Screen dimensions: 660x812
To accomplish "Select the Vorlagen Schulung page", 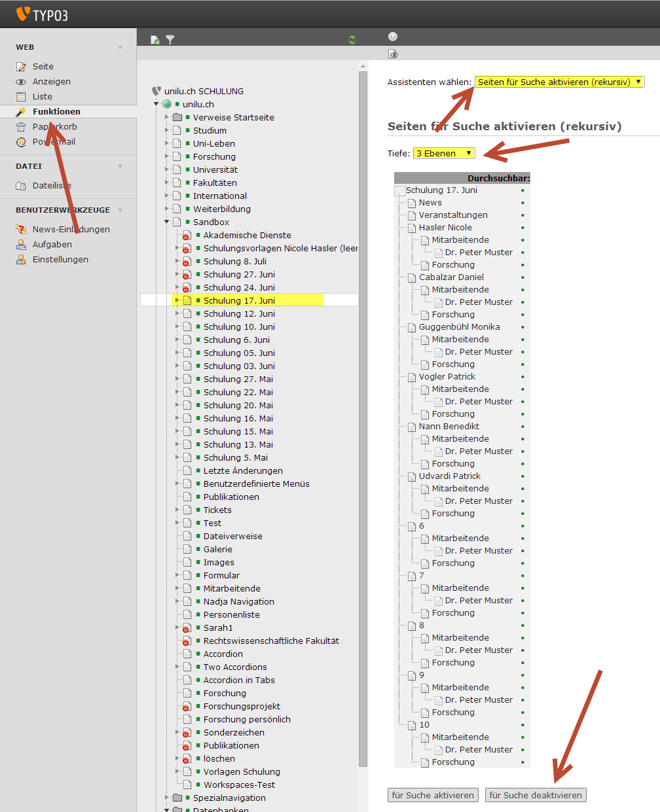I will click(242, 771).
